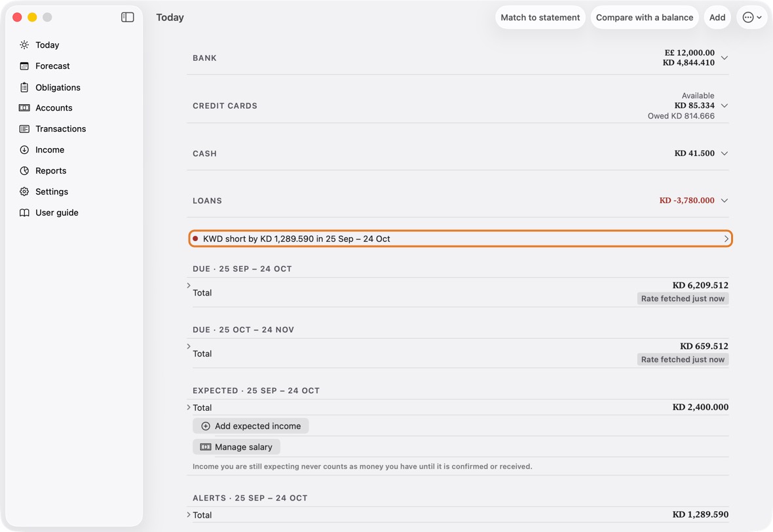The width and height of the screenshot is (773, 532).
Task: Click the plus icon on Add expected income
Action: (206, 426)
